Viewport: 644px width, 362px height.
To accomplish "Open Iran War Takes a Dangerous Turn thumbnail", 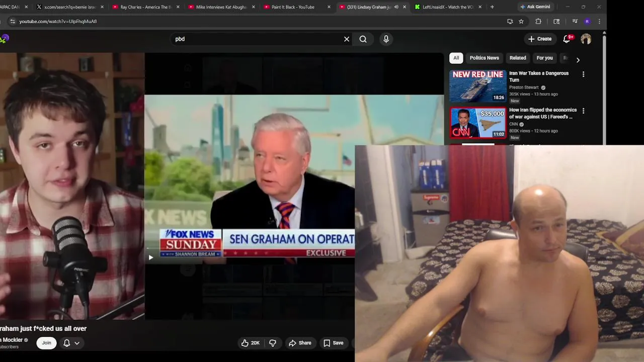I will (x=477, y=86).
